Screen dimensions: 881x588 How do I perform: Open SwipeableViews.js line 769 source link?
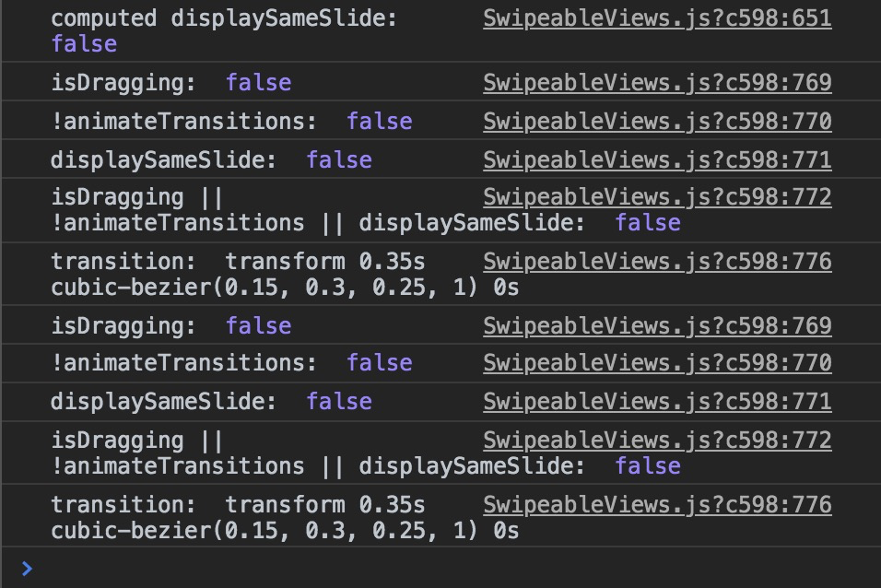click(x=656, y=82)
